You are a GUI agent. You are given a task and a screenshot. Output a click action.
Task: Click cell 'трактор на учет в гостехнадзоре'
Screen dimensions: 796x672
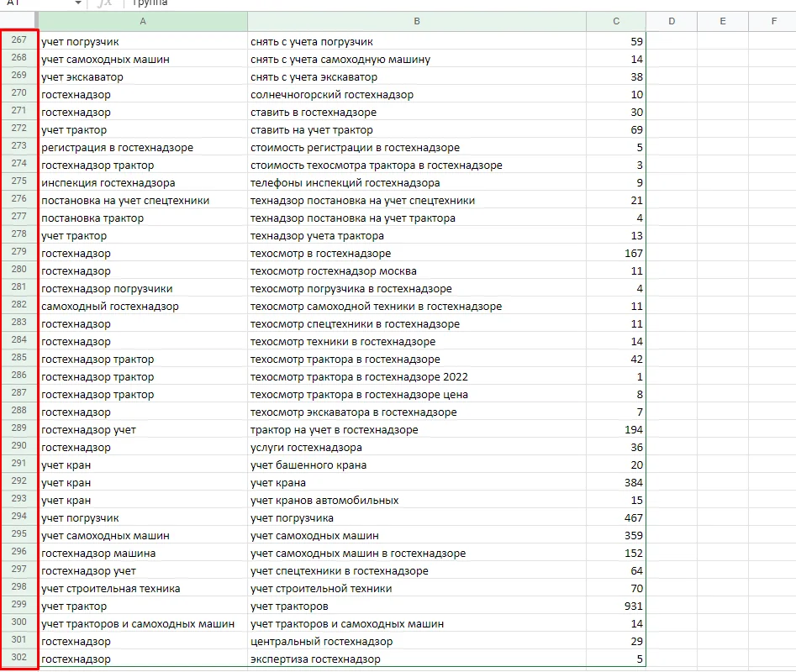point(417,429)
